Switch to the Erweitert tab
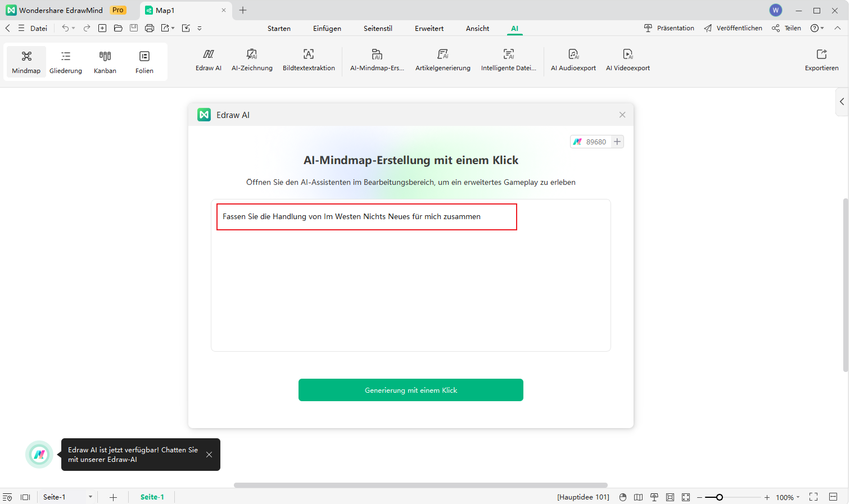This screenshot has height=504, width=850. point(429,29)
